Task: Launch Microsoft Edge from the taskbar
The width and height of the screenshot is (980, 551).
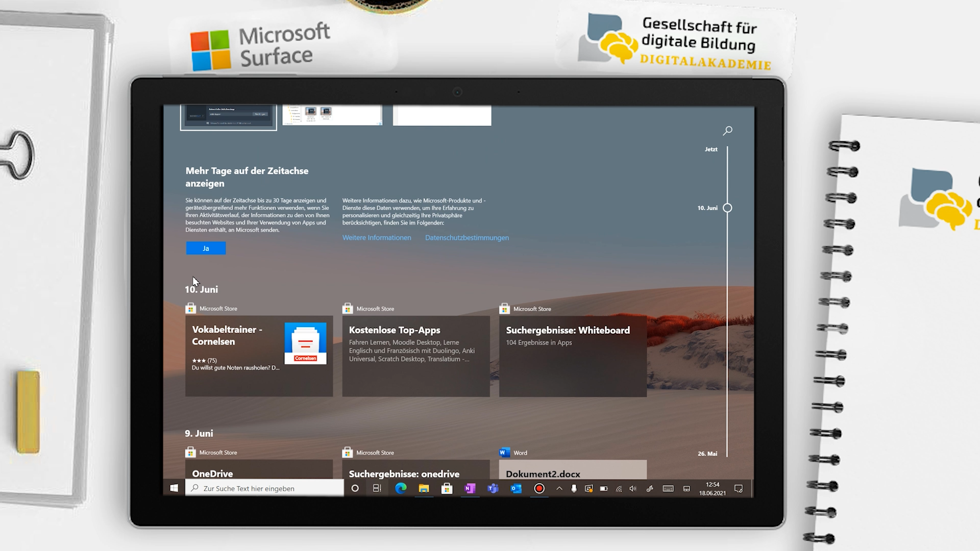Action: pos(401,488)
